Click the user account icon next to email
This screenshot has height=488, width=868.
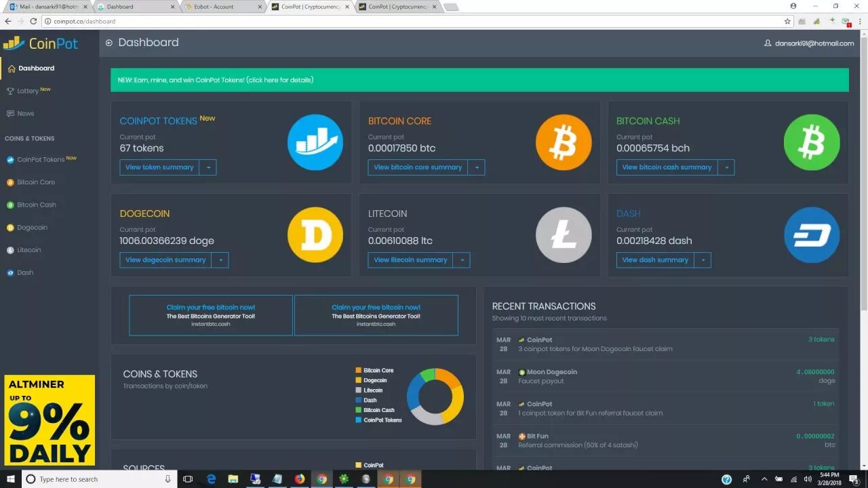pyautogui.click(x=768, y=43)
